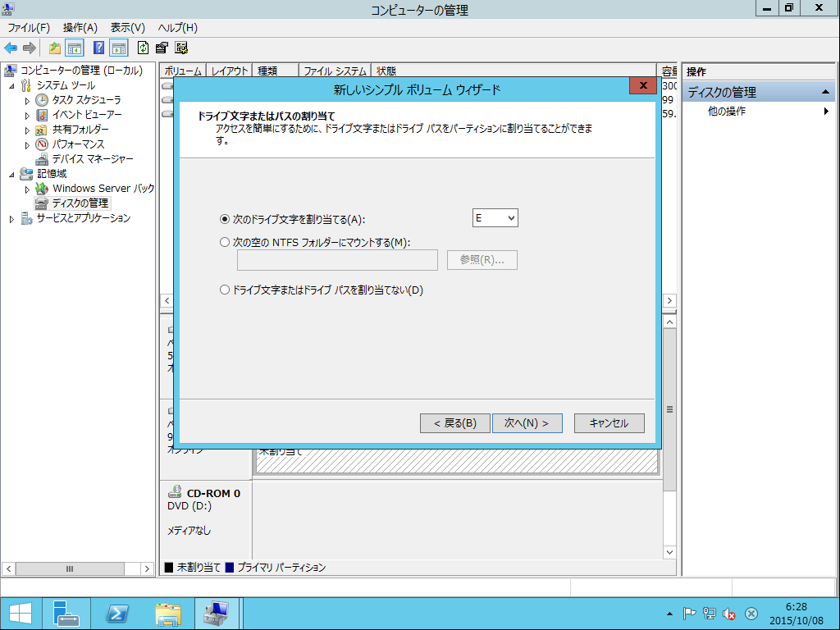840x630 pixels.
Task: Show hidden tray icons arrow
Action: coord(669,614)
